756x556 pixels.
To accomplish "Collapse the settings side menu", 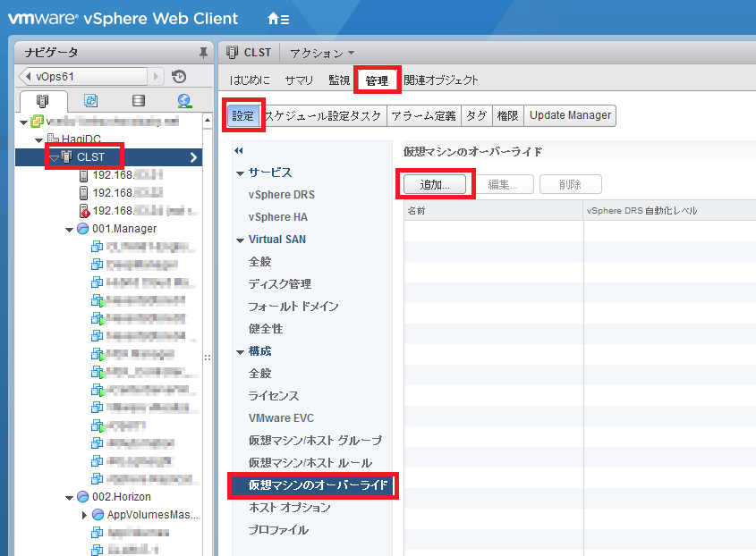I will tap(239, 151).
